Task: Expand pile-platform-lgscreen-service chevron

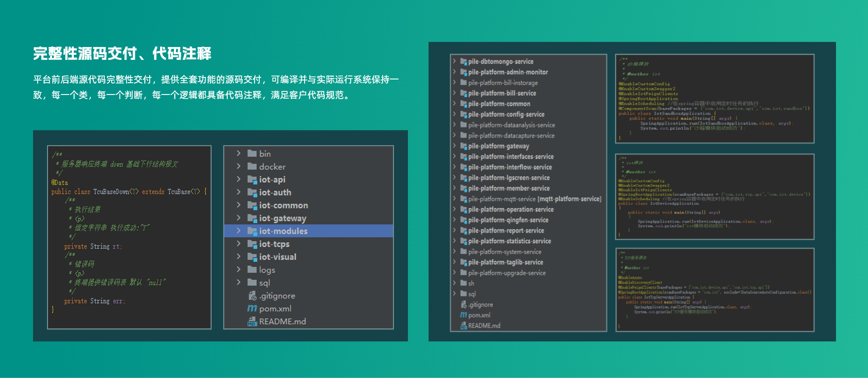Action: (454, 177)
